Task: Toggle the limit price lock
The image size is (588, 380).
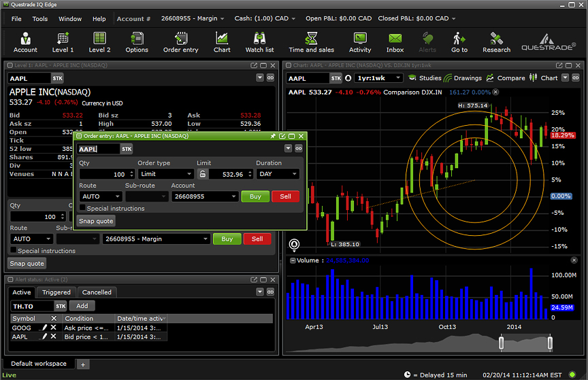Action: (202, 174)
